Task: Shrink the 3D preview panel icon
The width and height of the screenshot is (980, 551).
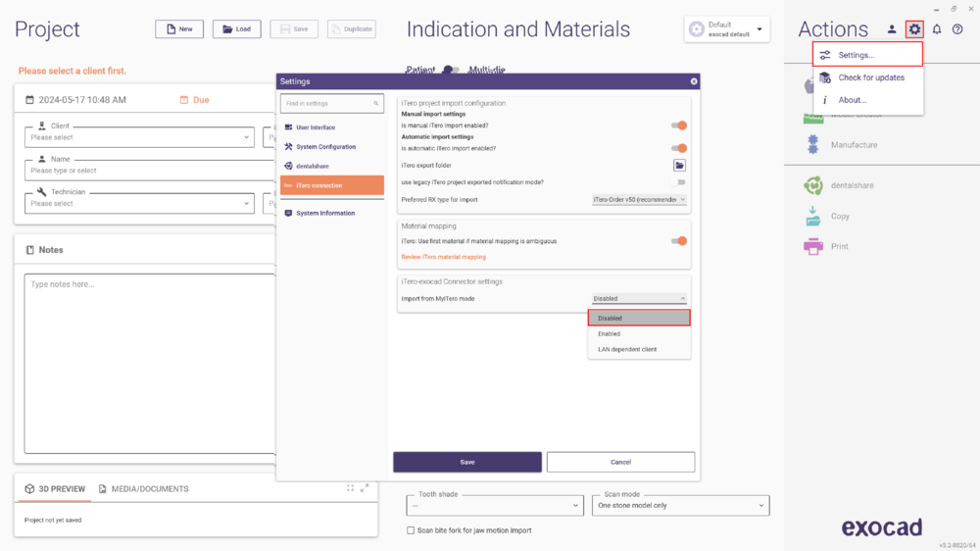Action: (350, 488)
